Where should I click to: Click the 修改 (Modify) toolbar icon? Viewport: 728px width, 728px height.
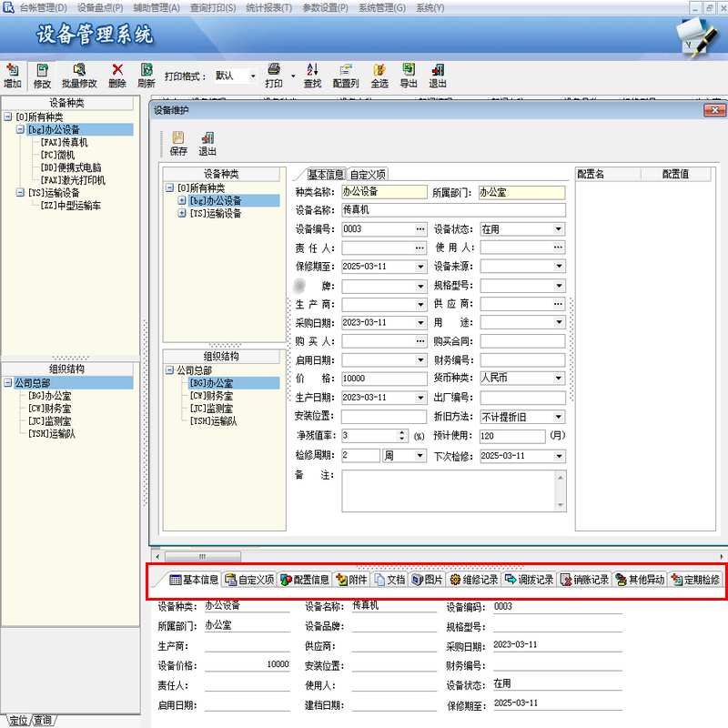pyautogui.click(x=42, y=76)
